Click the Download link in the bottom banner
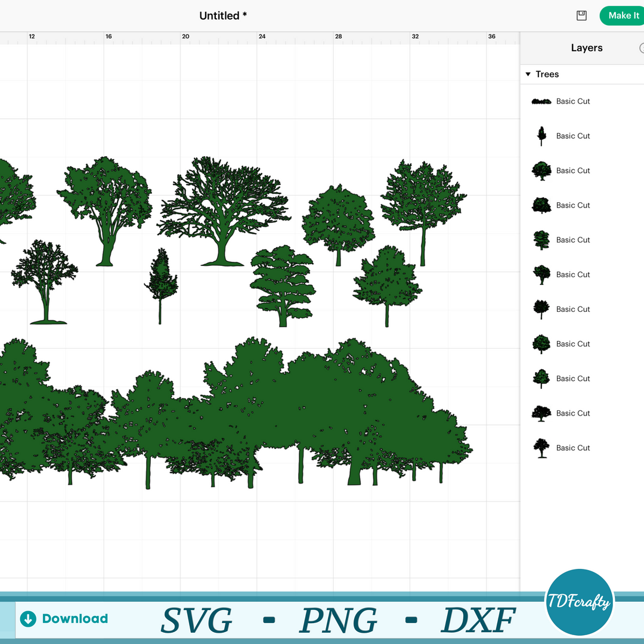 75,619
